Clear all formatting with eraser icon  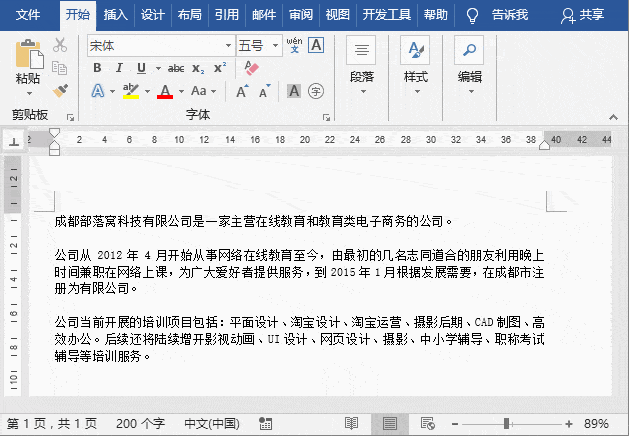(251, 68)
